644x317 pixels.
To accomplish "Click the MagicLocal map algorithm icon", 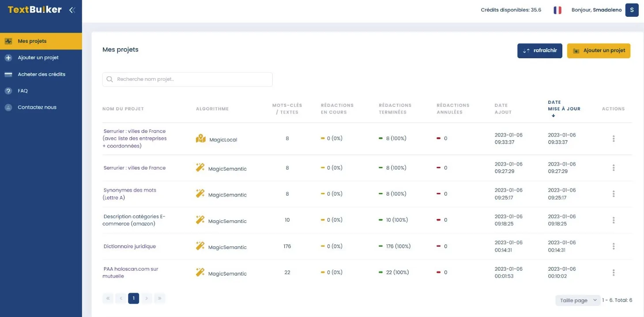I will pyautogui.click(x=201, y=139).
